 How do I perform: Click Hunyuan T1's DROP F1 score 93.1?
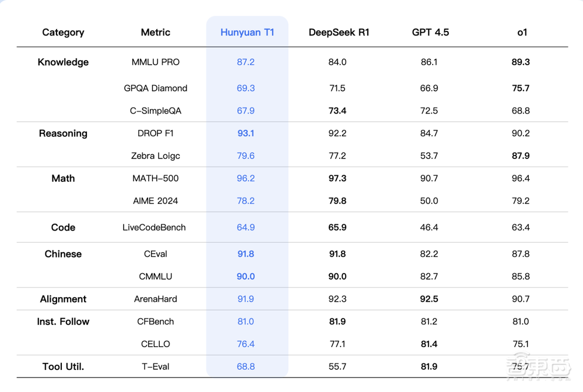point(245,133)
